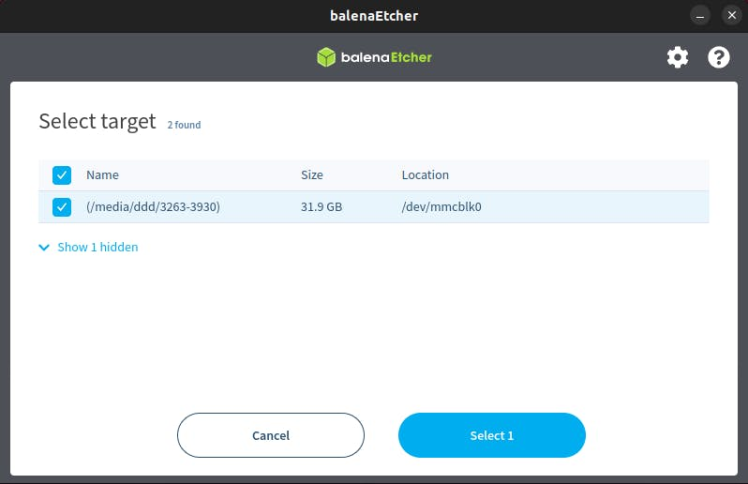Viewport: 748px width, 484px height.
Task: Uncheck the /media/ddd/3263-3930 drive checkbox
Action: click(62, 207)
